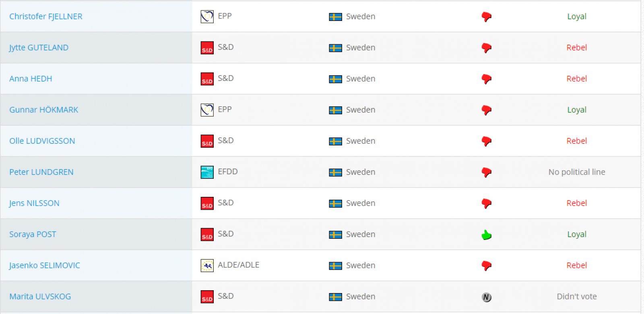The height and width of the screenshot is (314, 644).
Task: Click the grey no-vote icon for Marita Ulvskog
Action: (x=487, y=297)
